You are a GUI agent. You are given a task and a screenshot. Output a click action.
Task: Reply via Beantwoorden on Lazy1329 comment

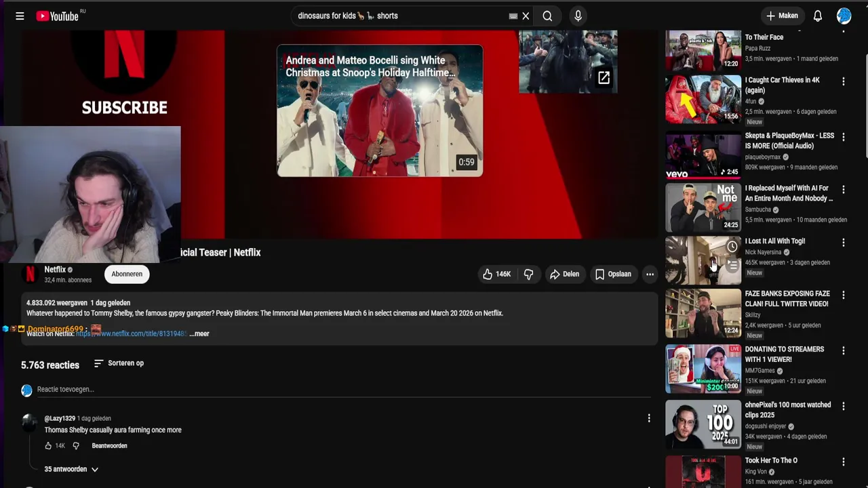click(109, 445)
